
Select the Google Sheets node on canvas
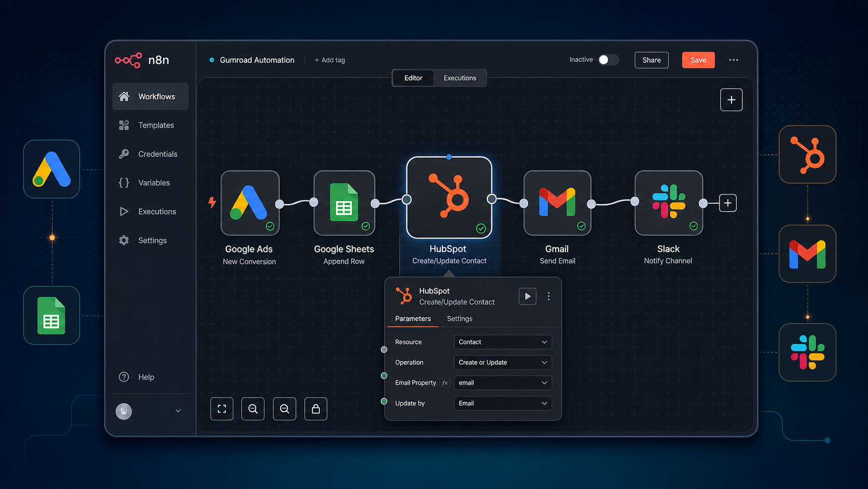pyautogui.click(x=344, y=203)
